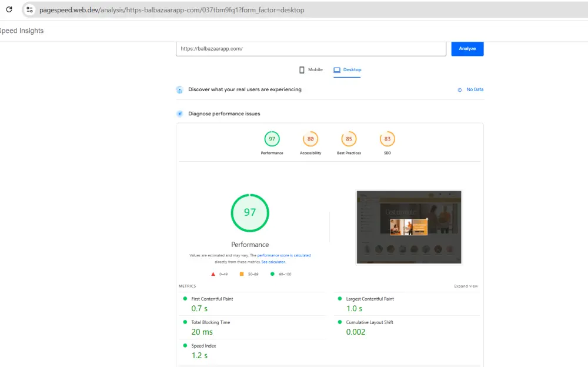
Task: Open site information icon in address bar
Action: tap(30, 9)
